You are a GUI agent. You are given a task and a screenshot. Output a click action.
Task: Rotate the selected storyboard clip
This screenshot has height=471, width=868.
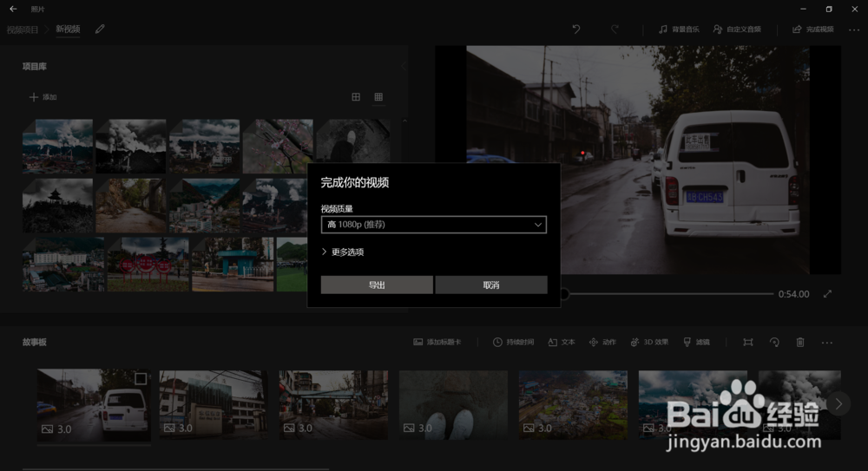(x=774, y=343)
